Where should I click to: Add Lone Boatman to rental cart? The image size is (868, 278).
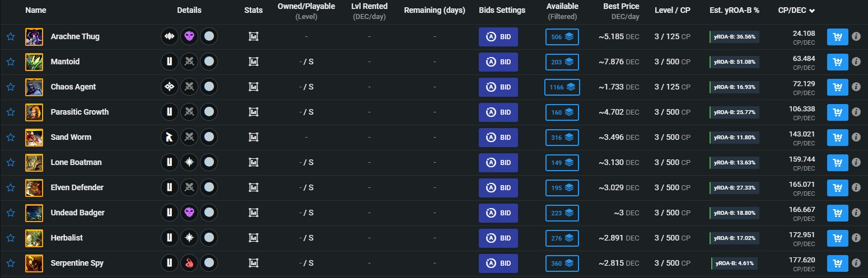tap(838, 163)
